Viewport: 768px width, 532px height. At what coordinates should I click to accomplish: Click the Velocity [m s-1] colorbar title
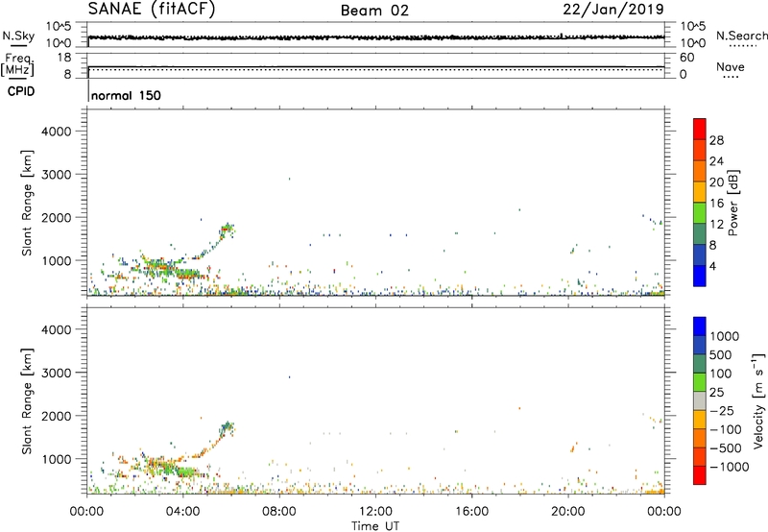tap(757, 400)
